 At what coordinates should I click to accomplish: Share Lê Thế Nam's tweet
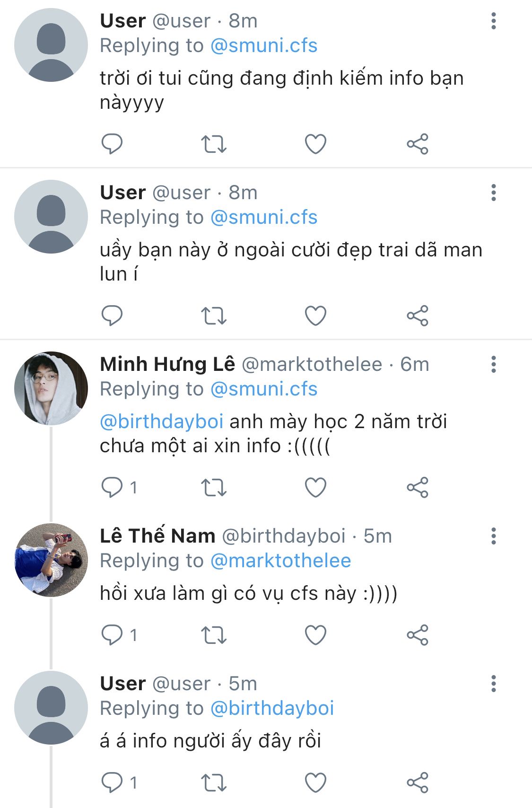[x=418, y=635]
